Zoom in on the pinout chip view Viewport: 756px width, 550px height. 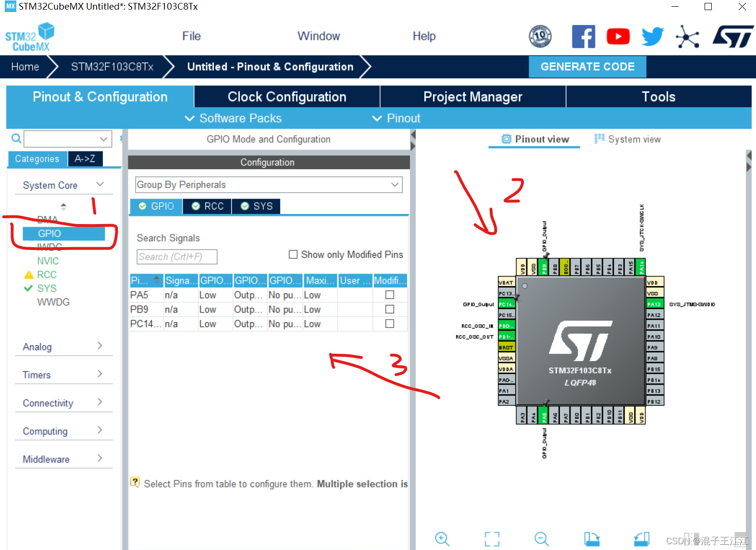(442, 538)
